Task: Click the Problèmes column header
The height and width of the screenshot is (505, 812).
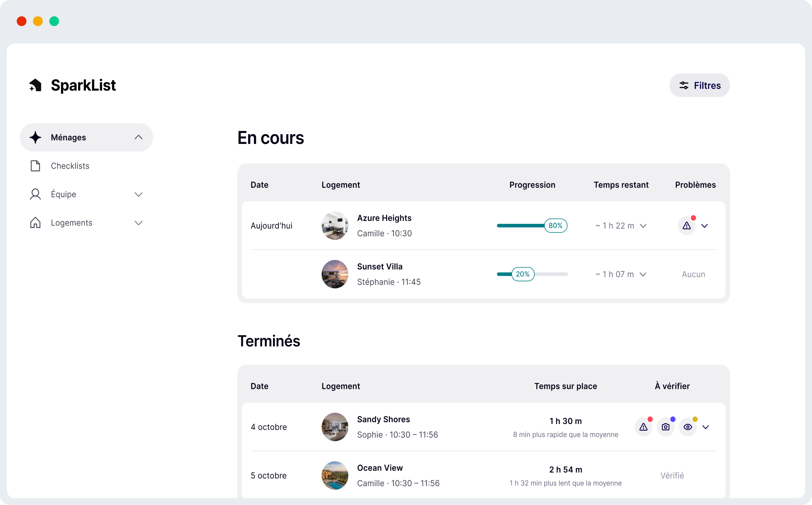Action: tap(695, 185)
